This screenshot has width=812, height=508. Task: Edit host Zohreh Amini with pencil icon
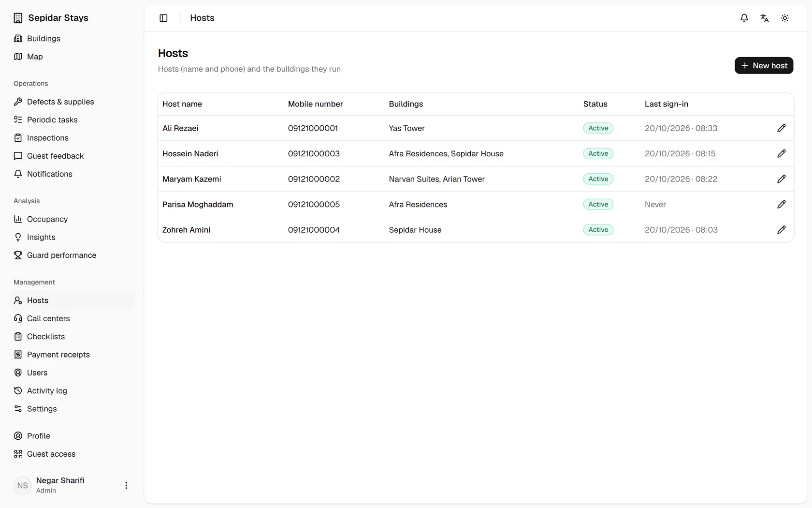(782, 230)
